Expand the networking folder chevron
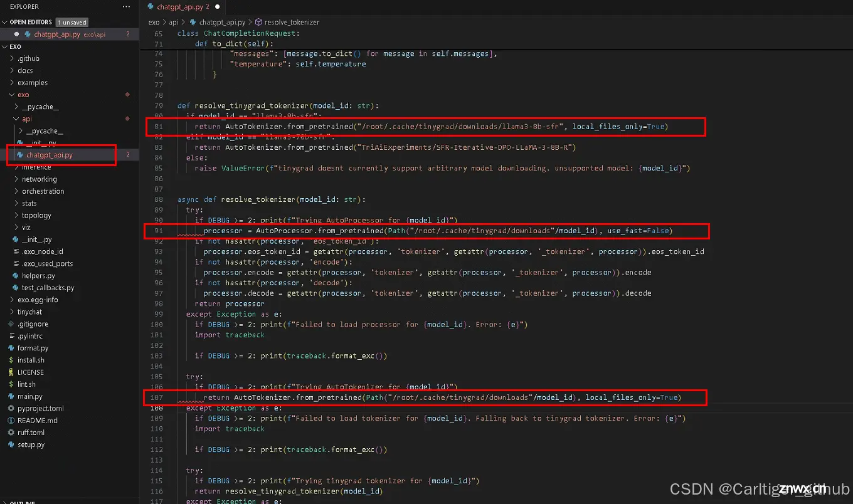Image resolution: width=853 pixels, height=504 pixels. [x=16, y=179]
